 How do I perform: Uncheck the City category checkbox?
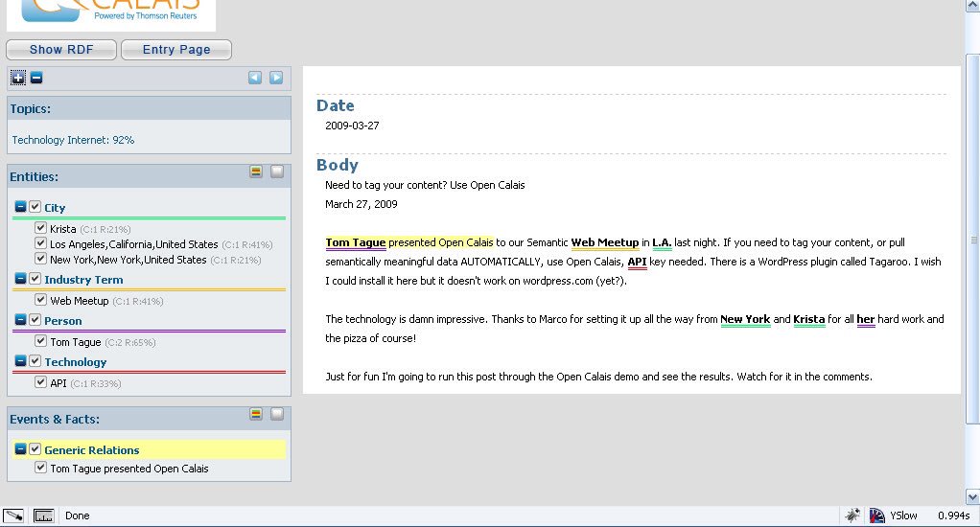tap(35, 207)
